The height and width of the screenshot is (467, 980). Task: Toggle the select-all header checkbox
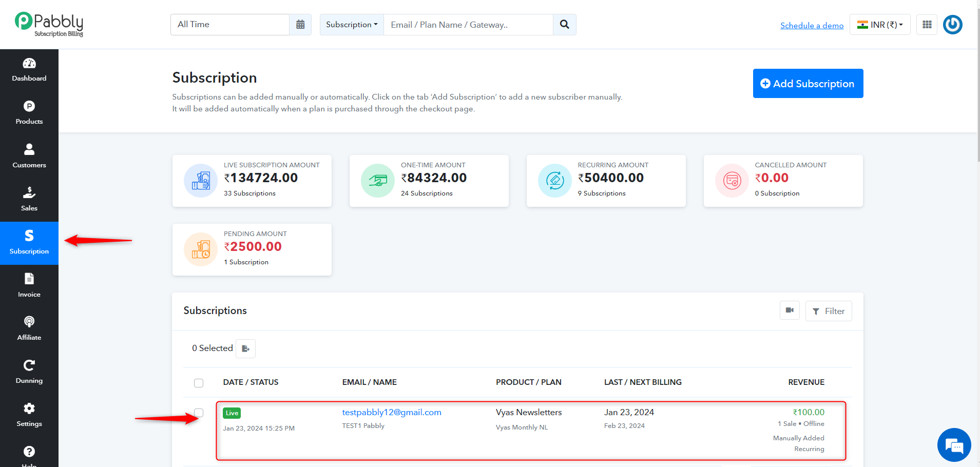(199, 383)
